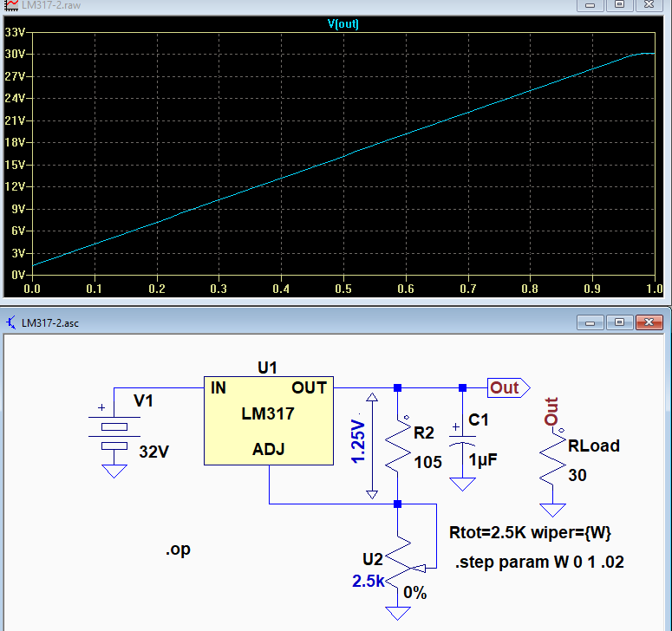Click the IN pin label on U1

pyautogui.click(x=219, y=387)
